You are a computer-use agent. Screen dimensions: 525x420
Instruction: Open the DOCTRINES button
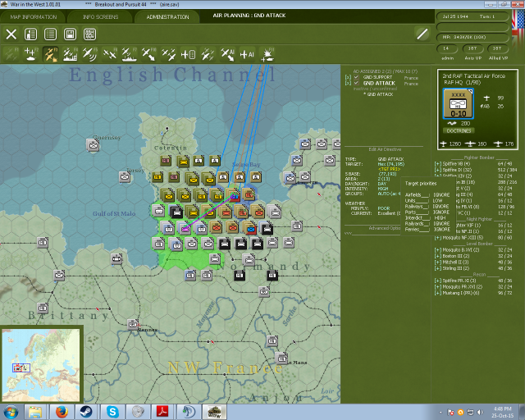[459, 130]
